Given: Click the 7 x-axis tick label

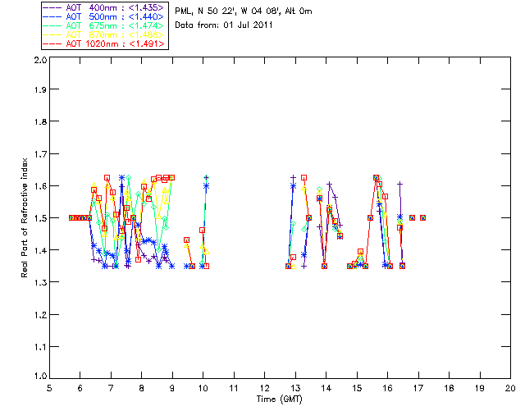Looking at the screenshot, I should point(111,388).
